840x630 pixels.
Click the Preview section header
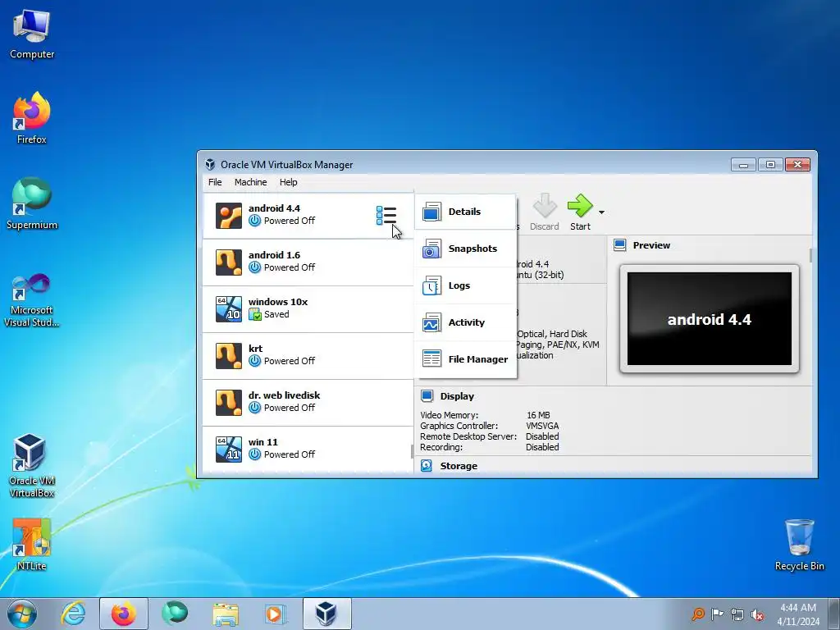[x=651, y=245]
